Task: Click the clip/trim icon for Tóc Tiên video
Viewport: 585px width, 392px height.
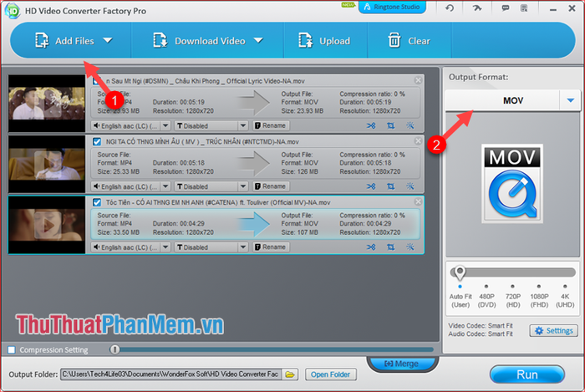Action: 371,247
